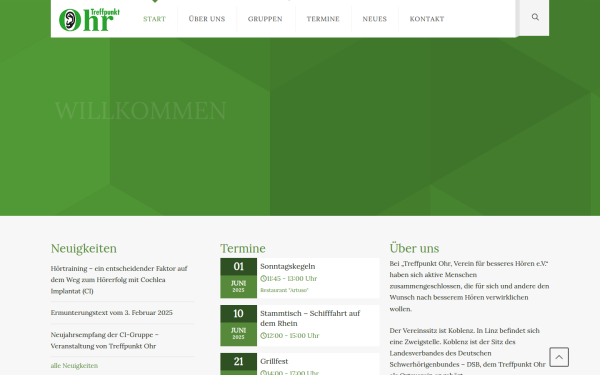Open the Über Uns menu item
Image resolution: width=600 pixels, height=375 pixels.
tap(207, 19)
